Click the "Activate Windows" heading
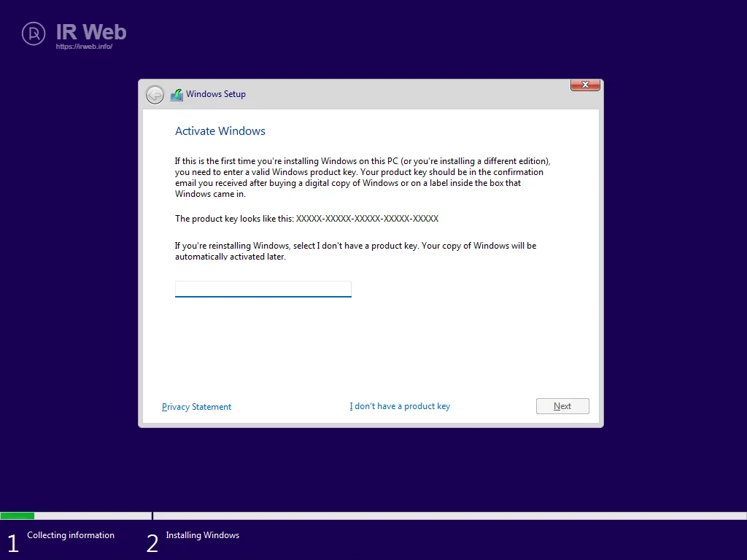The image size is (747, 560). 220,131
